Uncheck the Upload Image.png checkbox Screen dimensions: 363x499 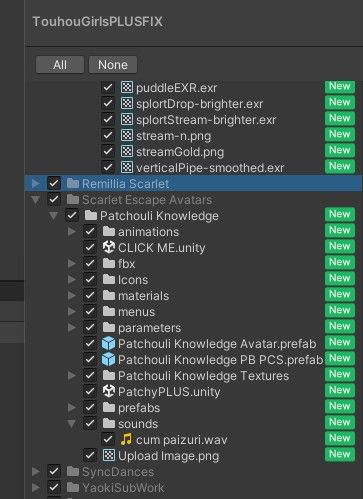pos(90,455)
